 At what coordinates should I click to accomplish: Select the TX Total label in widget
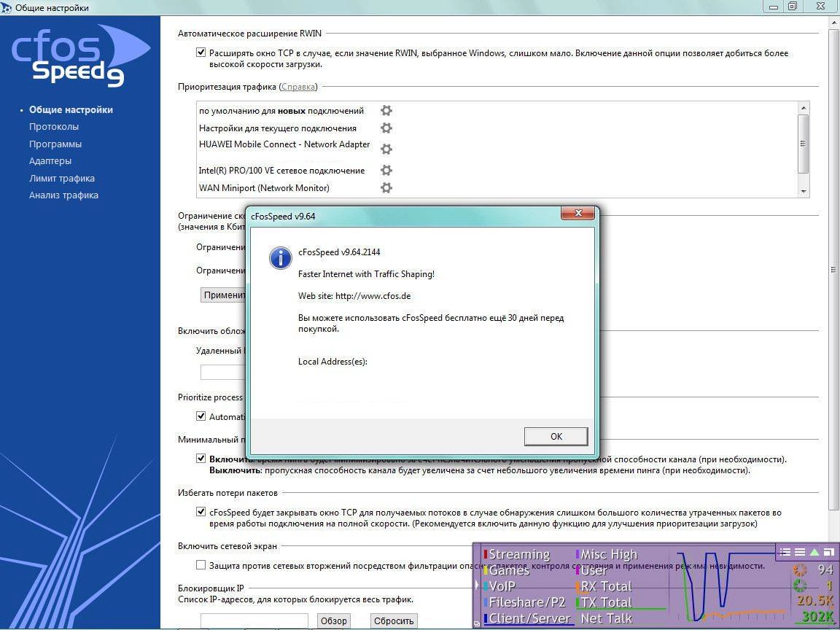click(607, 603)
